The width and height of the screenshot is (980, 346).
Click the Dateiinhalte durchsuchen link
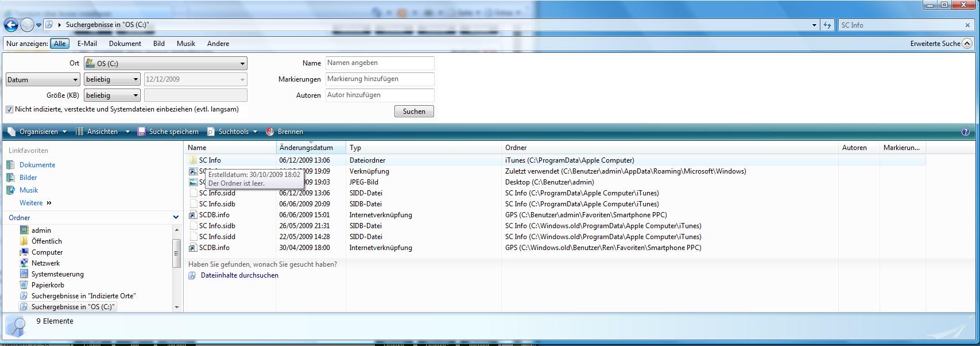click(x=239, y=275)
